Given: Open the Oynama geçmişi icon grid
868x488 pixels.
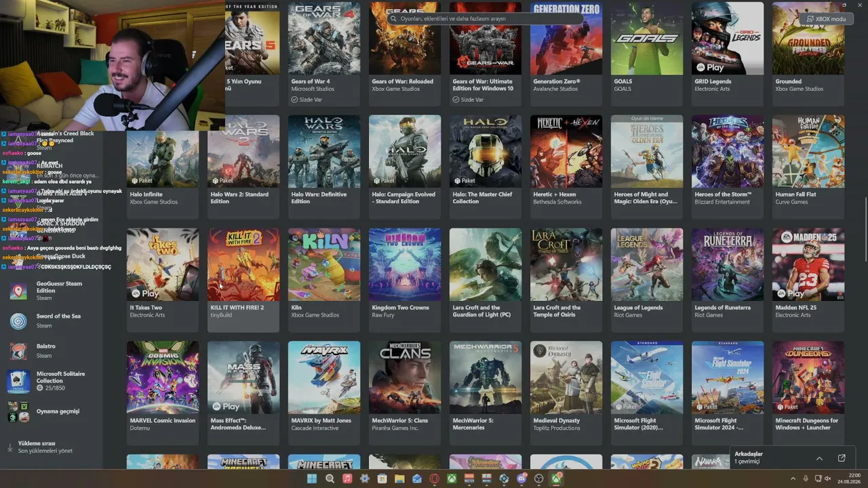Looking at the screenshot, I should click(x=18, y=411).
